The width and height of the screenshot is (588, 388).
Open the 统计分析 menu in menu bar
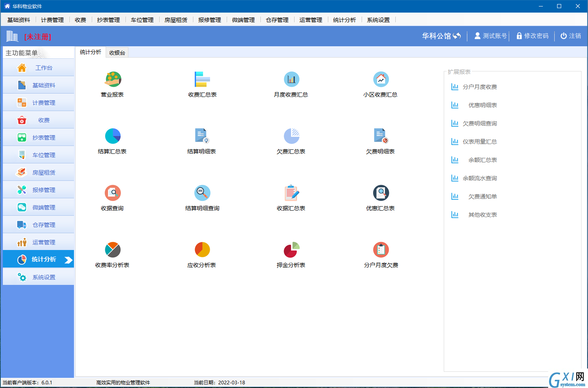(345, 20)
